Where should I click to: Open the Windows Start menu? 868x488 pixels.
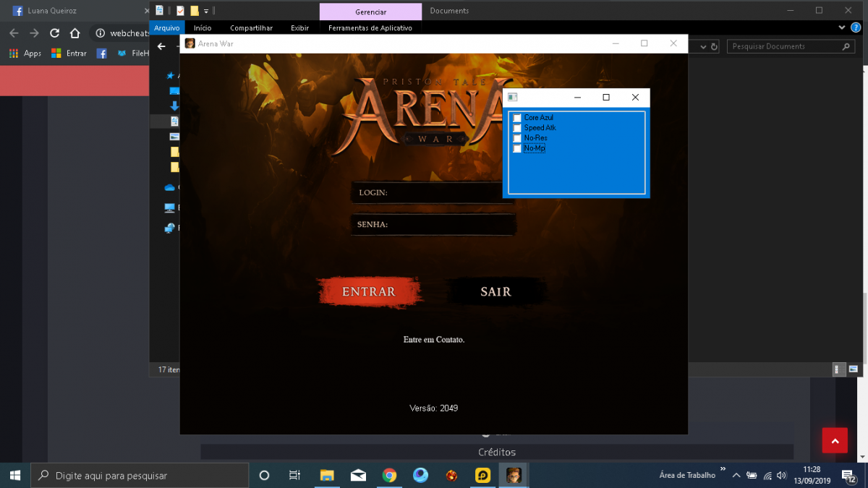(x=14, y=475)
